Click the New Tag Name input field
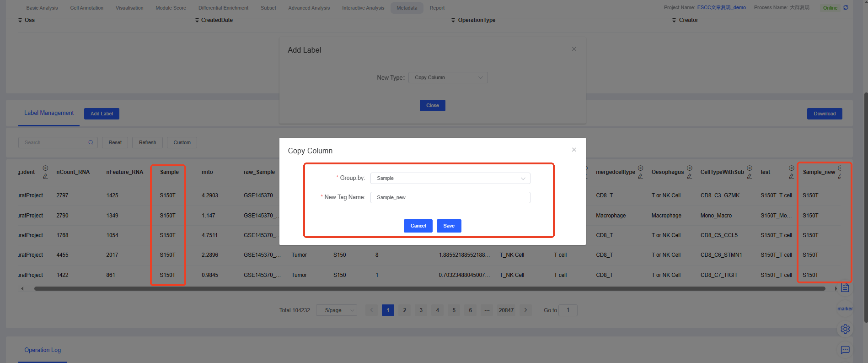The height and width of the screenshot is (363, 868). click(450, 197)
